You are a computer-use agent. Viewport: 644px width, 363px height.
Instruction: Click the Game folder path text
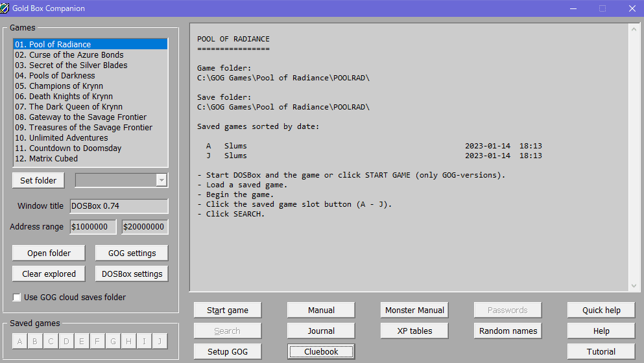click(x=283, y=78)
